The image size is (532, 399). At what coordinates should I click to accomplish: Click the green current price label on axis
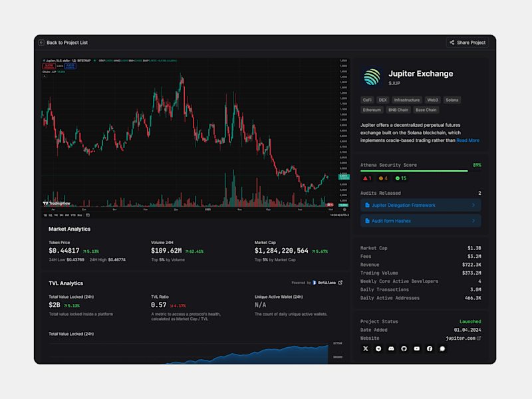[344, 177]
